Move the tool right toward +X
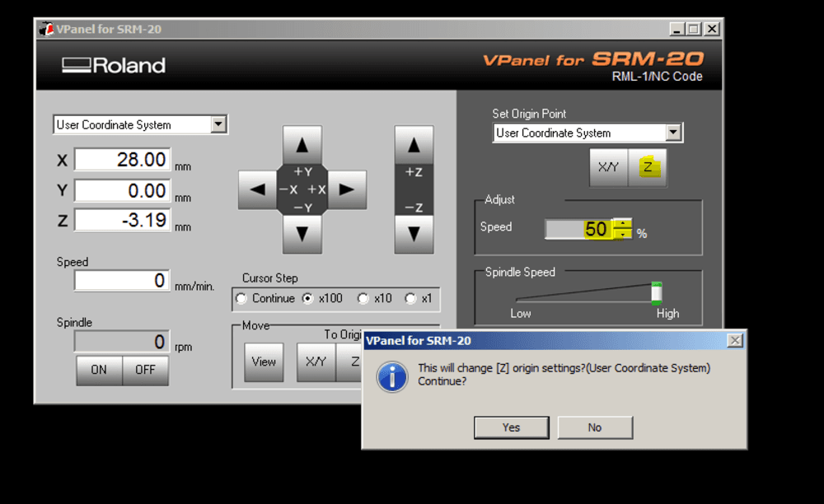 pos(347,189)
